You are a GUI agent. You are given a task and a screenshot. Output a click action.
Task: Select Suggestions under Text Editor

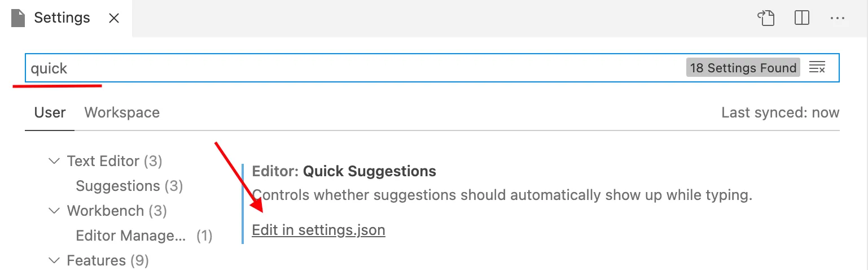(x=118, y=186)
